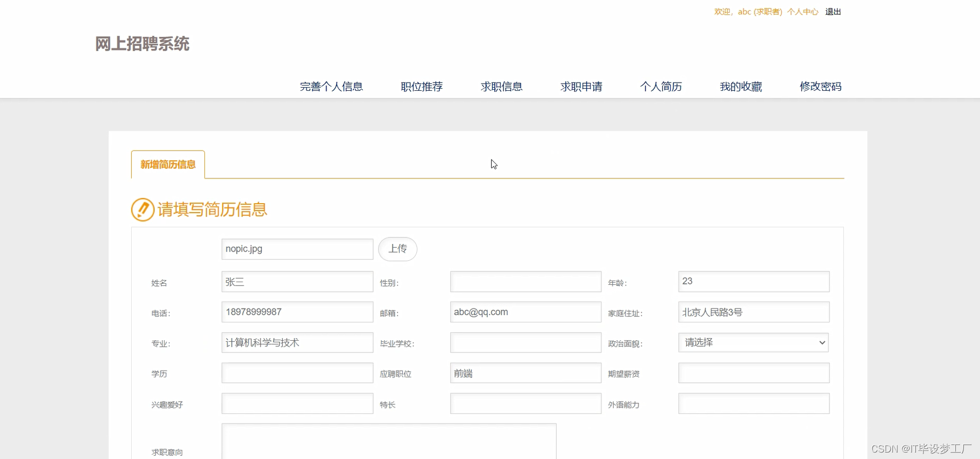Screen dimensions: 980x459
Task: Focus the 应聘职位 field with 前端
Action: (525, 373)
